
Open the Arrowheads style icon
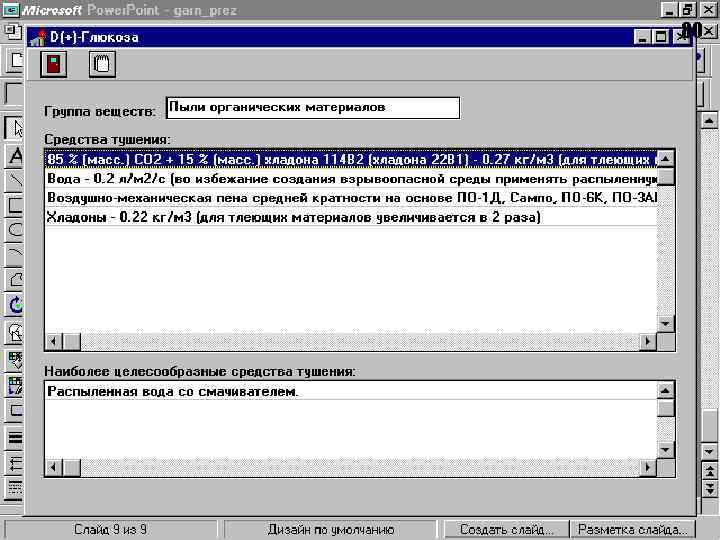[x=15, y=462]
